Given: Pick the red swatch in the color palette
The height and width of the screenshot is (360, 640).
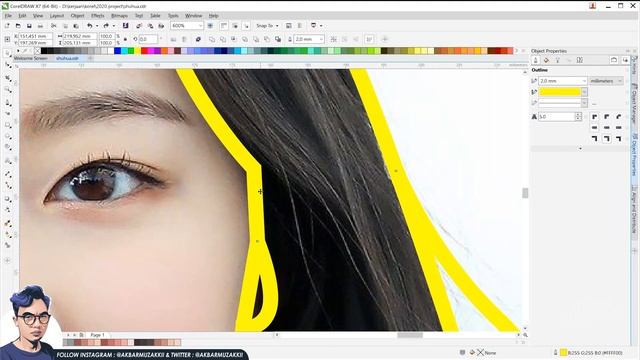Looking at the screenshot, I should coord(144,51).
